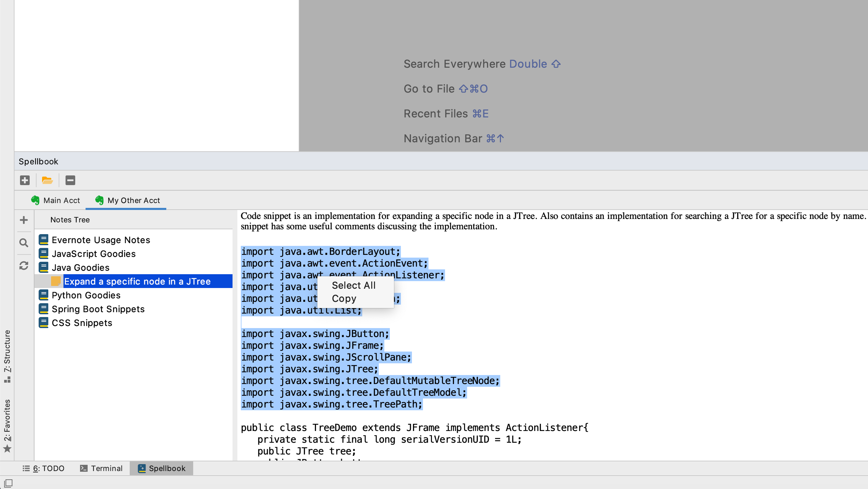Click the magnifier search icon in notes sidebar
Image resolution: width=868 pixels, height=489 pixels.
[x=24, y=243]
